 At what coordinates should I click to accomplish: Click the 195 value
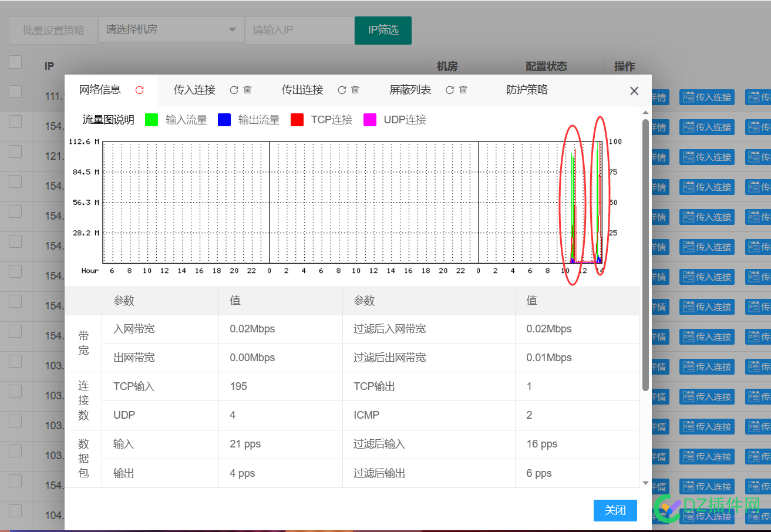click(x=238, y=386)
